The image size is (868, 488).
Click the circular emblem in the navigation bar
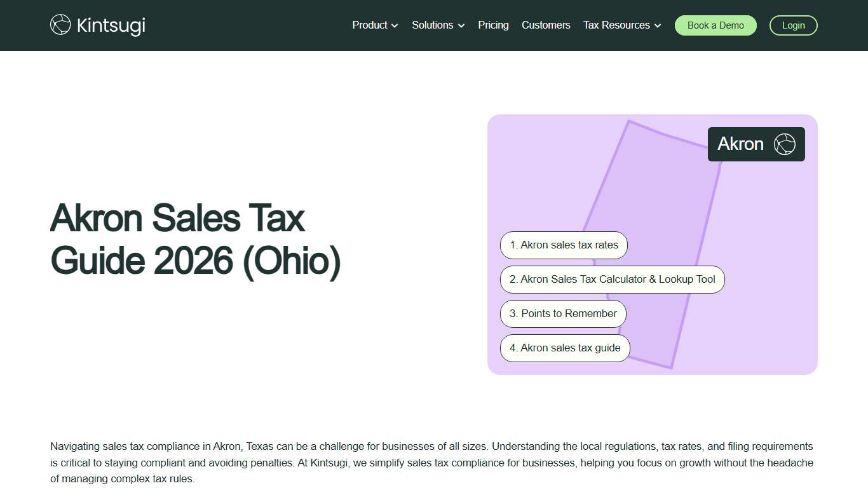(60, 25)
